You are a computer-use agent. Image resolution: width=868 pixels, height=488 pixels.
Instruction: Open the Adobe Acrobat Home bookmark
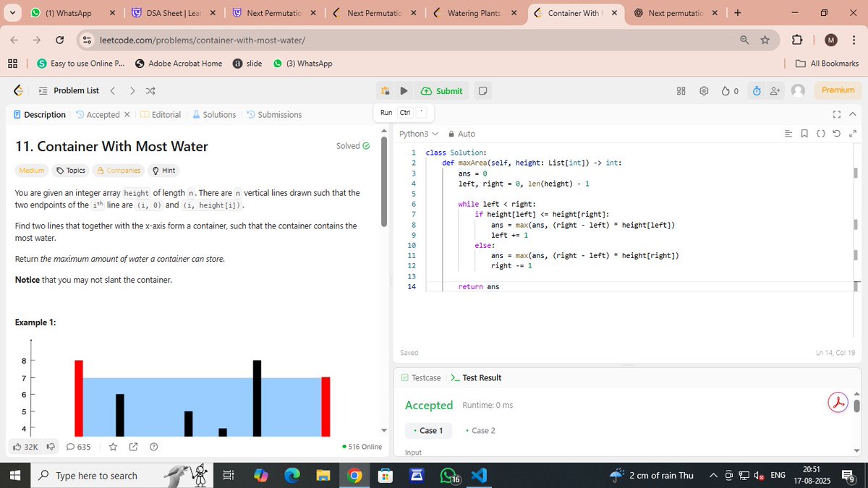(x=179, y=64)
